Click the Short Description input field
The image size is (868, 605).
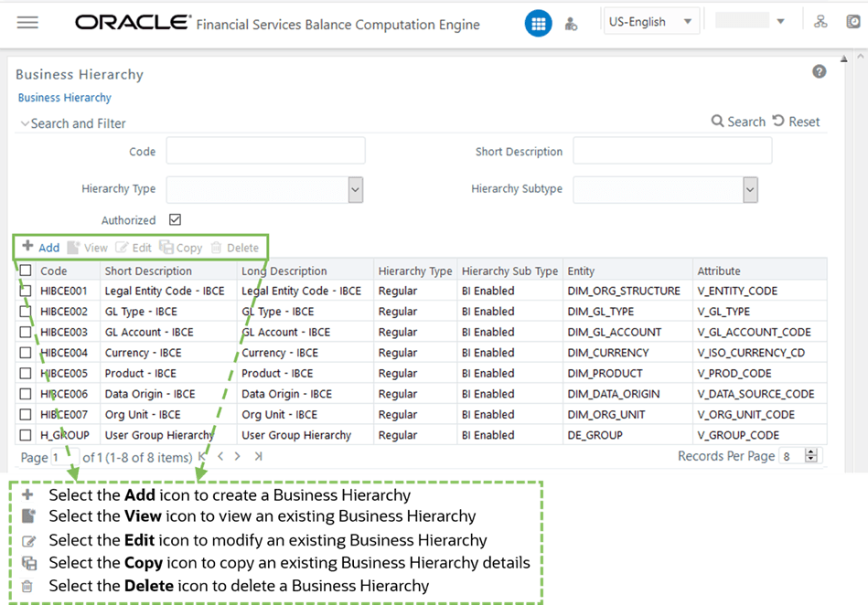pyautogui.click(x=672, y=151)
